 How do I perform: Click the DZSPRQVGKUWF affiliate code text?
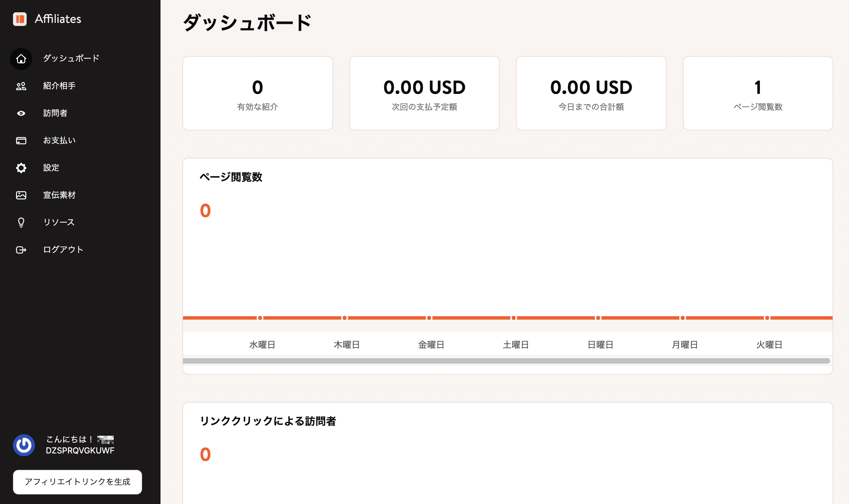pyautogui.click(x=80, y=450)
